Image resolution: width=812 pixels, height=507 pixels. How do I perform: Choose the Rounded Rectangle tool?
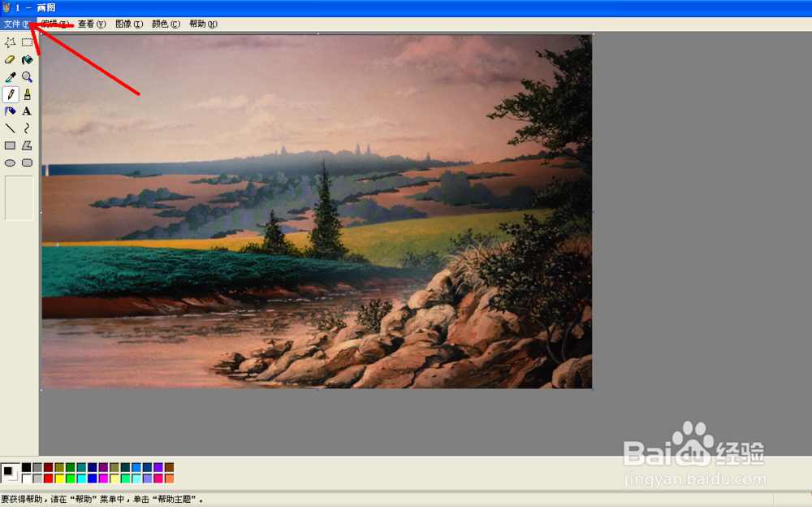click(x=27, y=162)
